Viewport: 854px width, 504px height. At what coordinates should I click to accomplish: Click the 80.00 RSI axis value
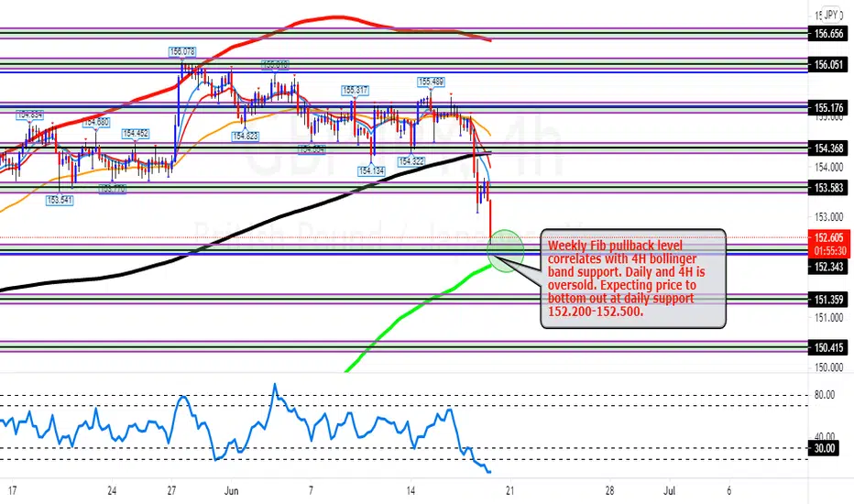coord(825,394)
